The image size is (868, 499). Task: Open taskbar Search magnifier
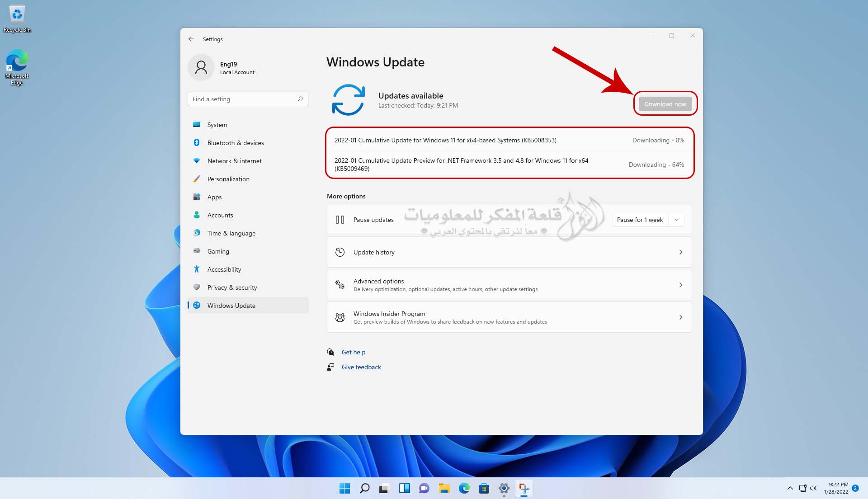(364, 488)
